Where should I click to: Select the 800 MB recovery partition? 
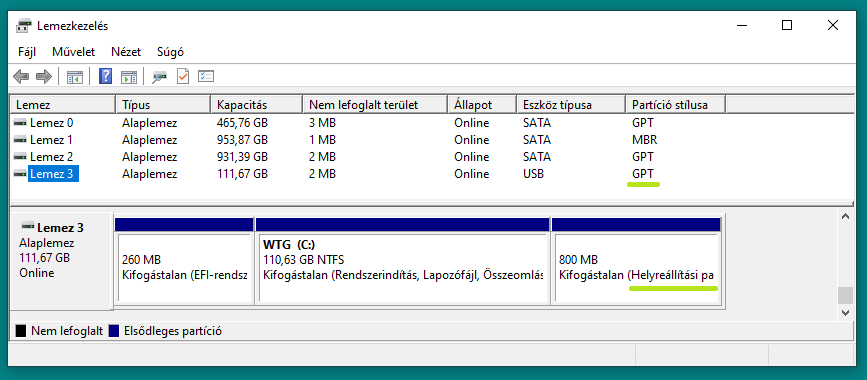636,261
